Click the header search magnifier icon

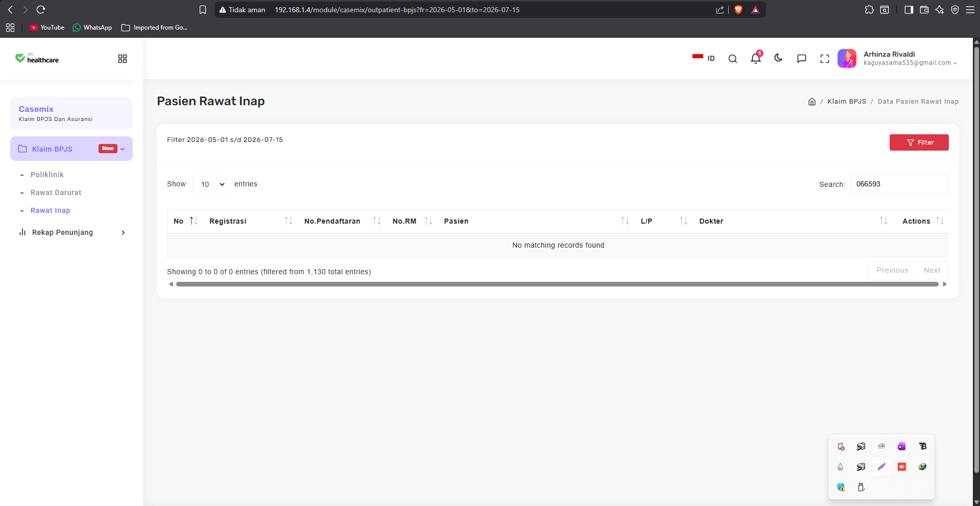pyautogui.click(x=733, y=59)
